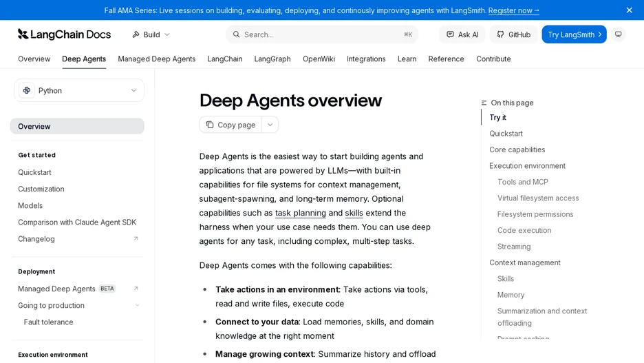Viewport: 644px width, 363px height.
Task: Click the Build hammer icon
Action: coord(136,34)
